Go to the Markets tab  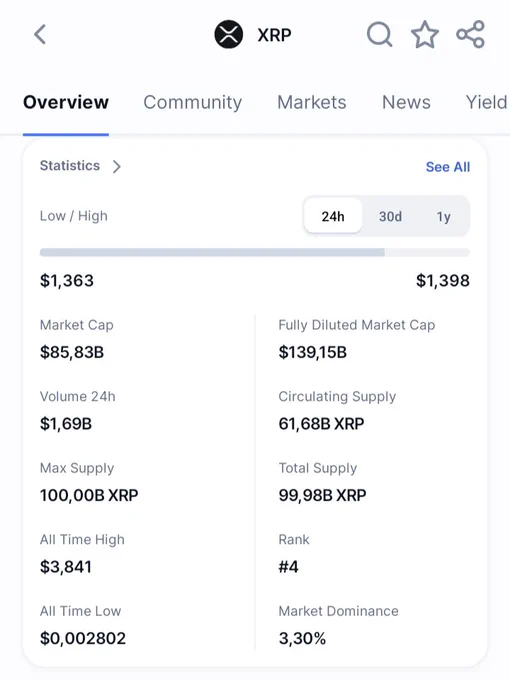click(x=312, y=102)
